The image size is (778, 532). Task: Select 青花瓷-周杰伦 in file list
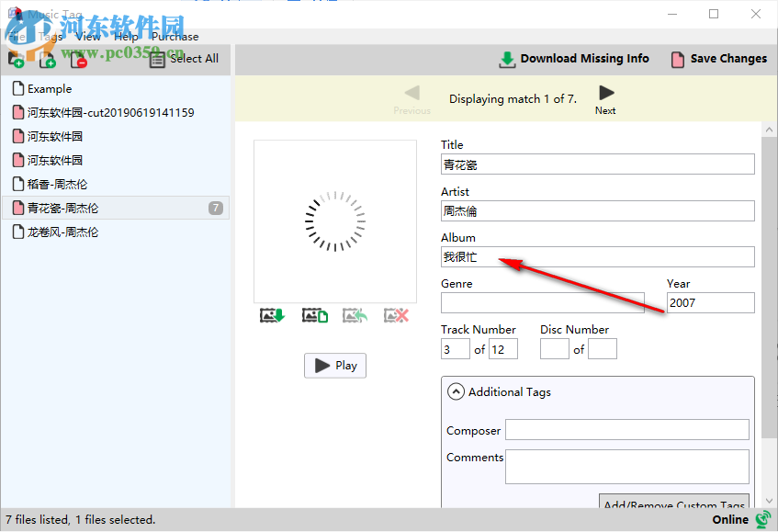(116, 208)
